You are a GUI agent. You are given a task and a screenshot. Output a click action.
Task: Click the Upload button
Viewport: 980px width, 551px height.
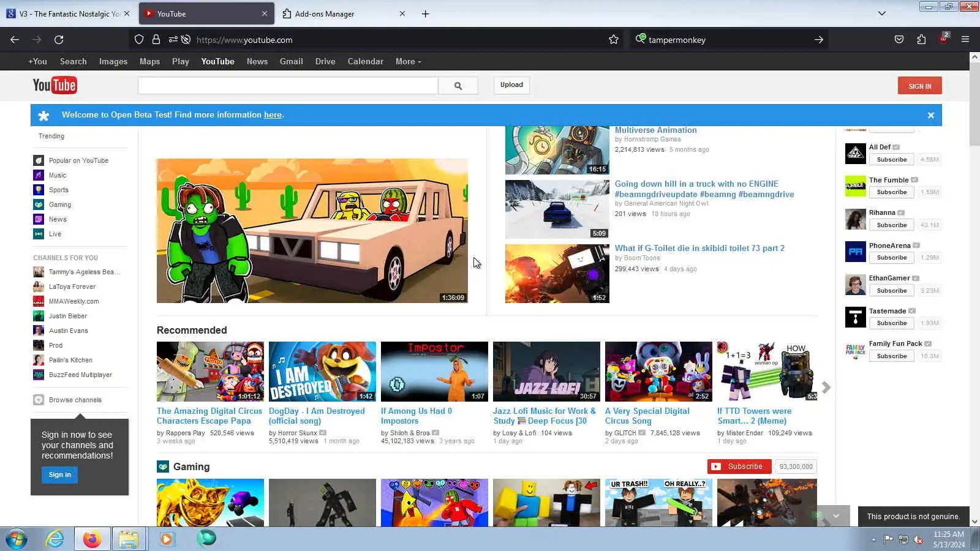(x=511, y=85)
